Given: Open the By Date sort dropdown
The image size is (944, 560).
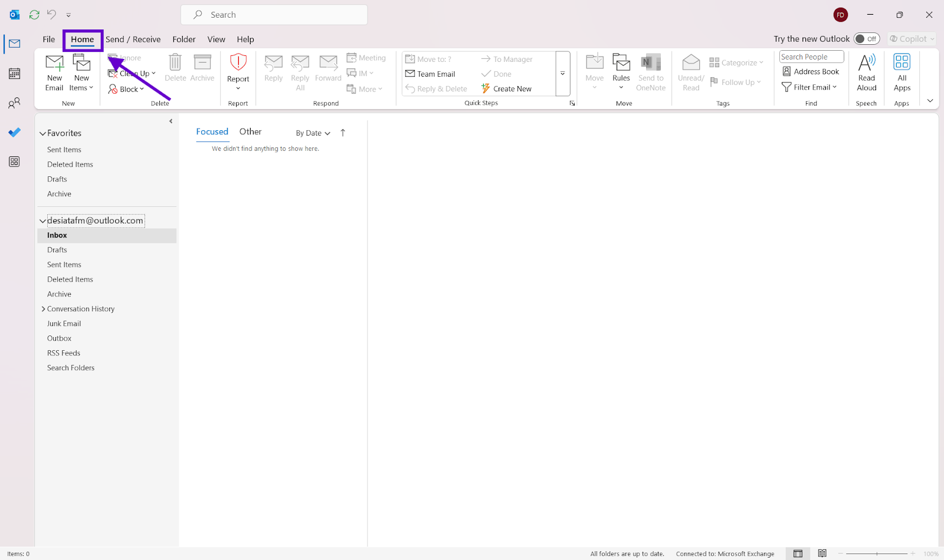Looking at the screenshot, I should point(312,133).
